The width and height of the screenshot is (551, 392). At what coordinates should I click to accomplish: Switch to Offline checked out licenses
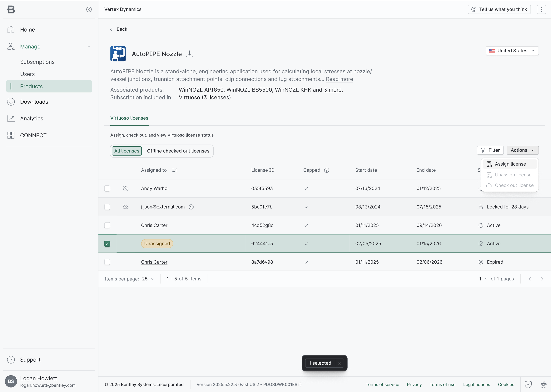(x=178, y=151)
